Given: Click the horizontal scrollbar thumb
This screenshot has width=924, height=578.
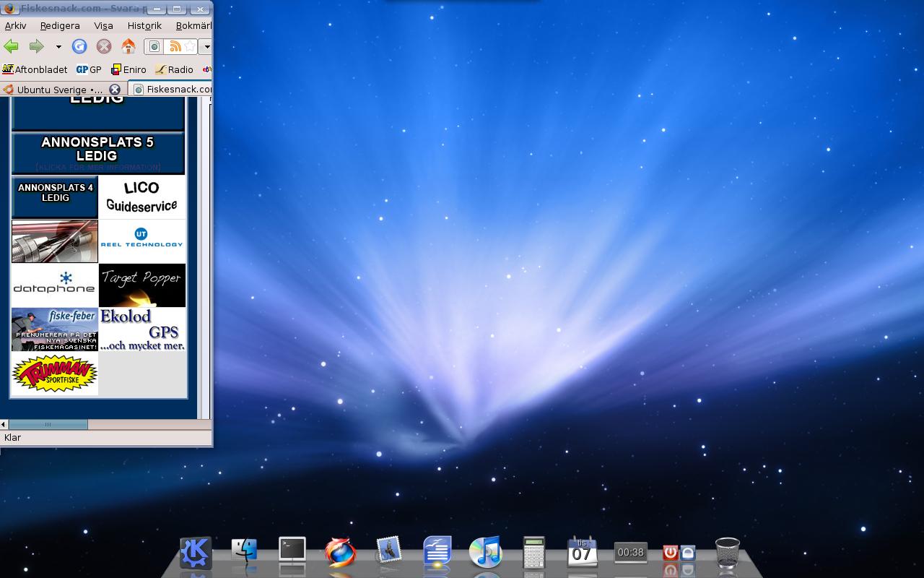Looking at the screenshot, I should 48,424.
